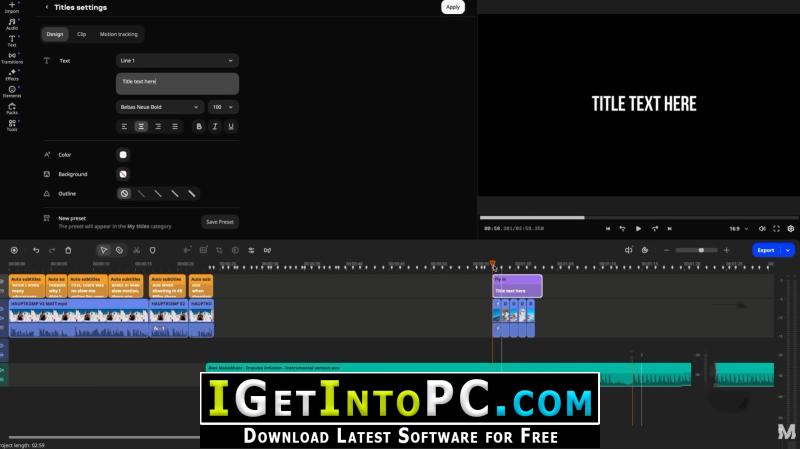Align title text right
The width and height of the screenshot is (800, 449).
158,127
